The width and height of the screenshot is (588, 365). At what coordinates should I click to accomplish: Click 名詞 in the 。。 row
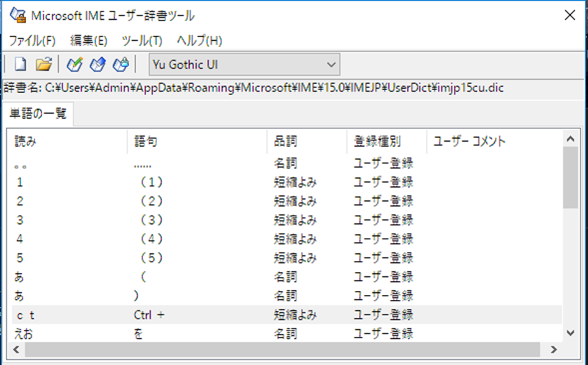point(285,163)
